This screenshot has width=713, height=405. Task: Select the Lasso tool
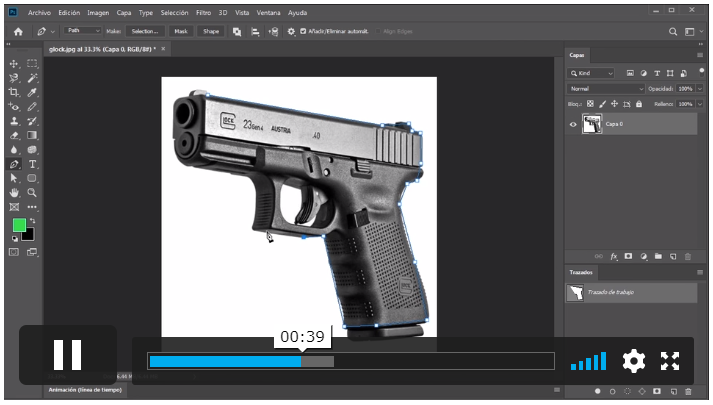pyautogui.click(x=14, y=78)
